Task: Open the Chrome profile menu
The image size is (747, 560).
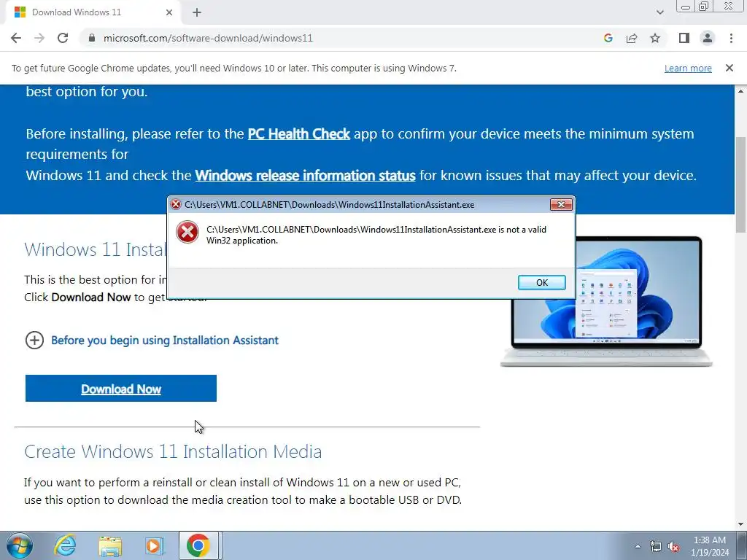Action: tap(708, 38)
